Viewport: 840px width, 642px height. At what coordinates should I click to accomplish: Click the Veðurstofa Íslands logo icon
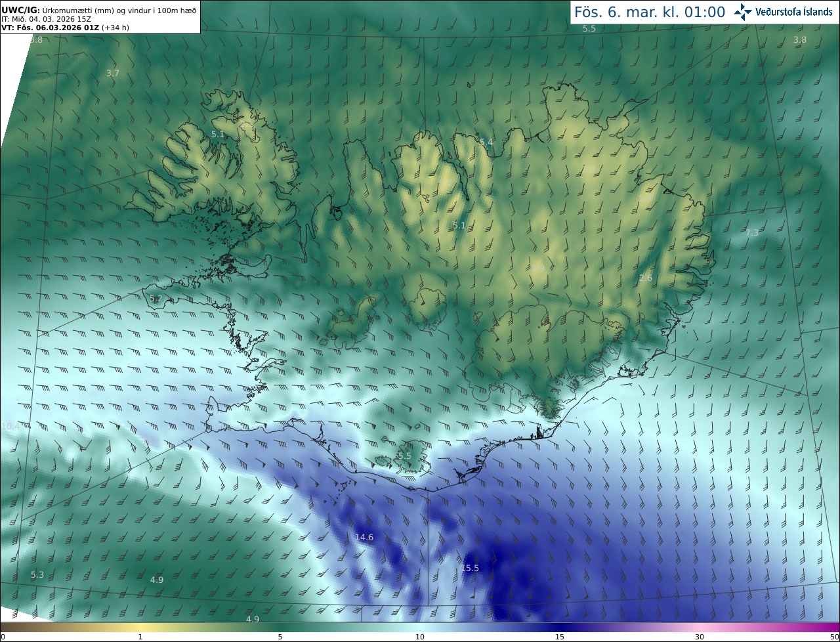[x=743, y=12]
